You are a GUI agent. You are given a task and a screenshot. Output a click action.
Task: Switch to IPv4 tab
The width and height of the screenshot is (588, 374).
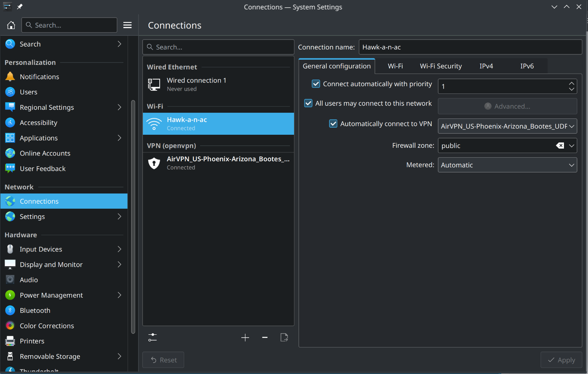tap(486, 66)
